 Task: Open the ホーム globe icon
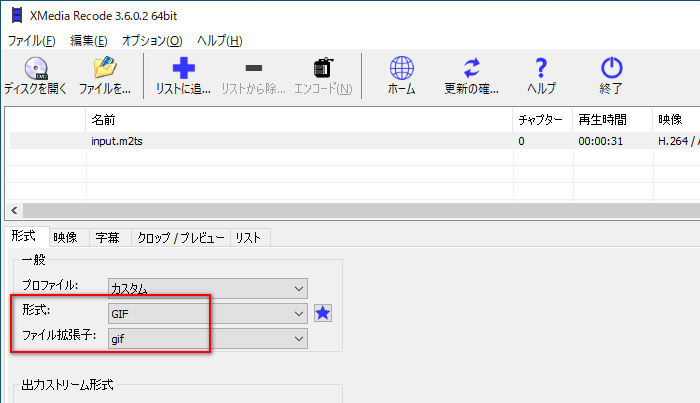402,68
